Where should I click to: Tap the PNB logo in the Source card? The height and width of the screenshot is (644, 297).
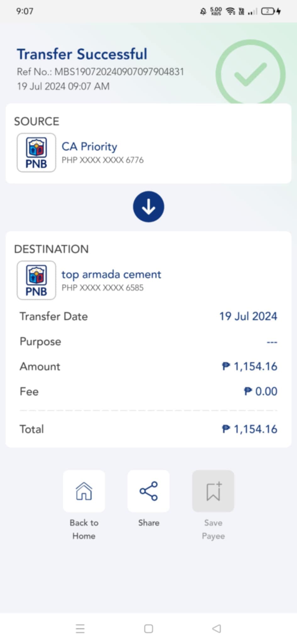[36, 153]
